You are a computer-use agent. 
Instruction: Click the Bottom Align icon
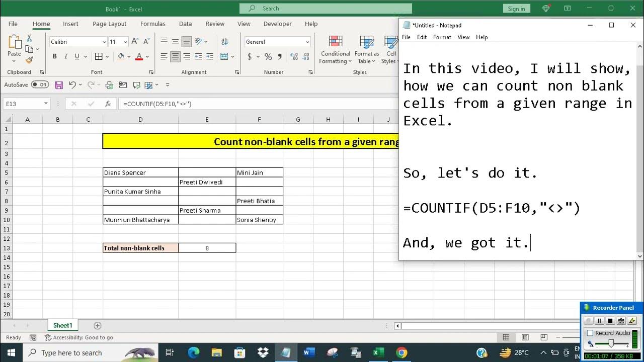pos(187,41)
